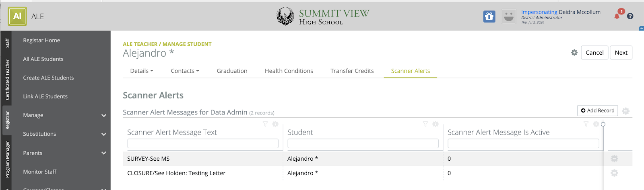Switch to the Health Conditions tab
644x190 pixels.
[289, 71]
